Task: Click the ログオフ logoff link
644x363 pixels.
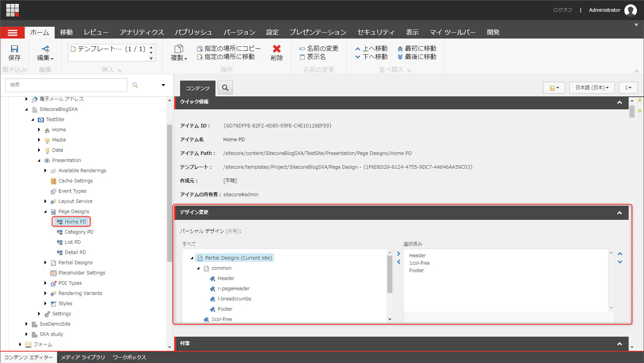Action: point(563,10)
